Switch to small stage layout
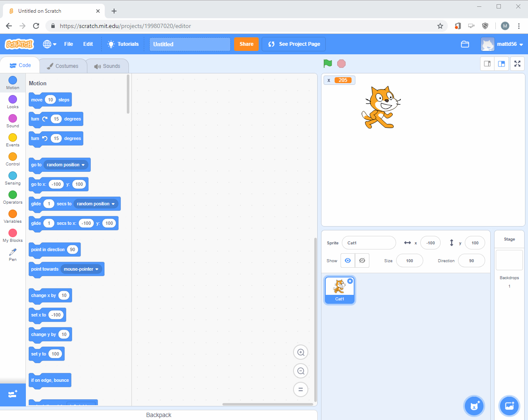The height and width of the screenshot is (420, 528). [x=487, y=64]
